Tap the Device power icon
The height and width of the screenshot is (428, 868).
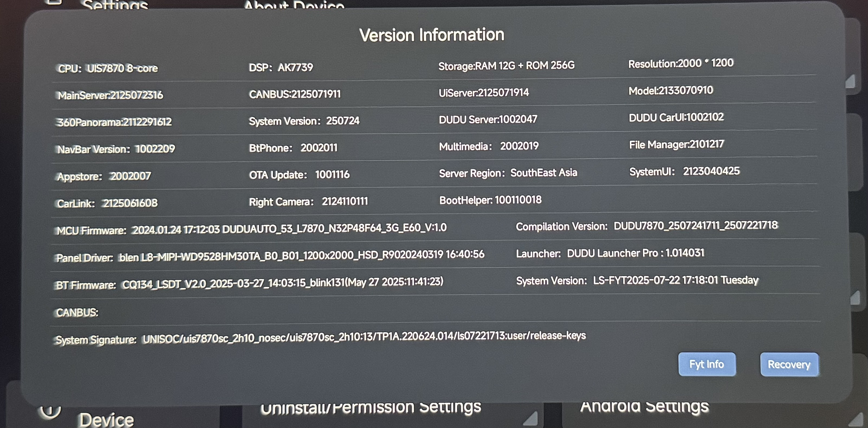click(x=50, y=411)
